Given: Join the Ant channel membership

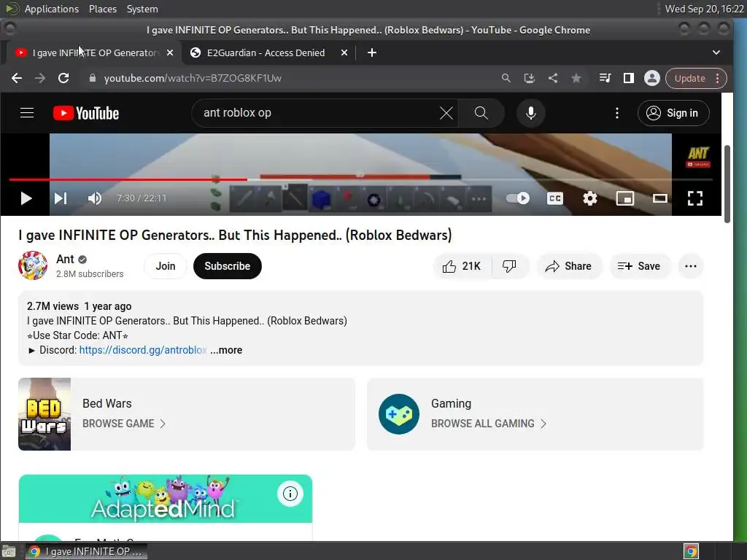Looking at the screenshot, I should [166, 266].
